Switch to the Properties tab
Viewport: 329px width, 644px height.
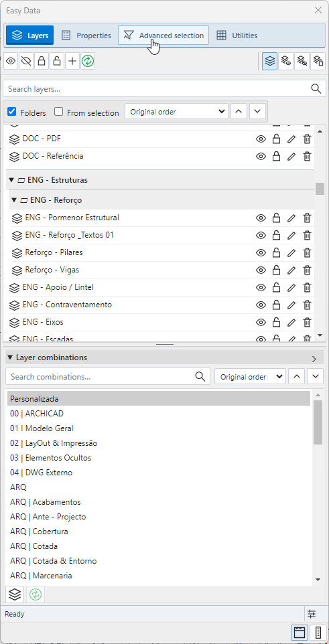[x=86, y=35]
